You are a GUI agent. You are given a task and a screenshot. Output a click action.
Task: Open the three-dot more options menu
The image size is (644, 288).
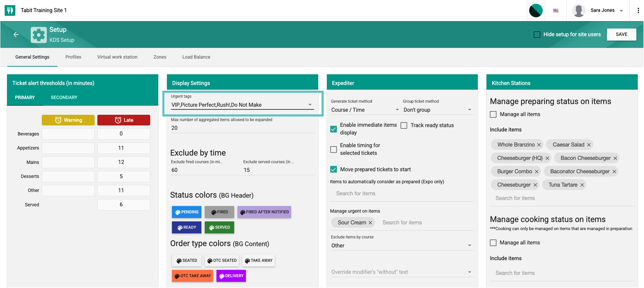point(638,11)
